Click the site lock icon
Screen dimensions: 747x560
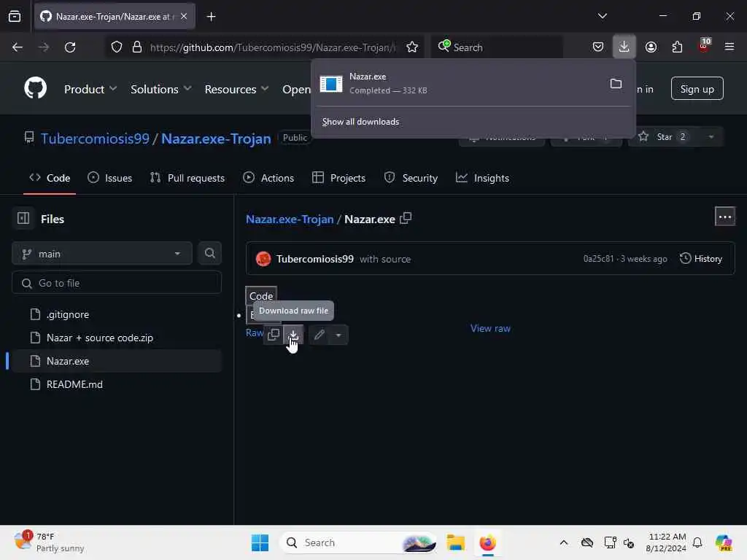click(137, 47)
